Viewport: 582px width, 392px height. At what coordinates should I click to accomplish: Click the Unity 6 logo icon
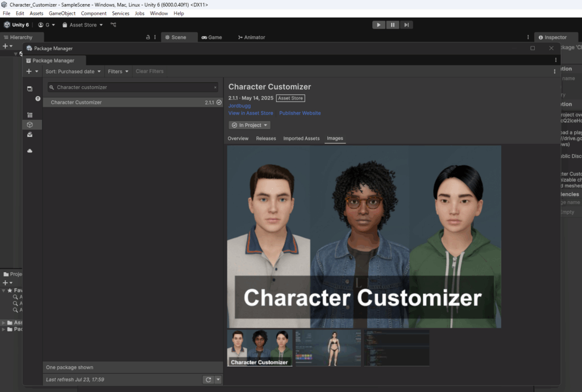pyautogui.click(x=7, y=25)
